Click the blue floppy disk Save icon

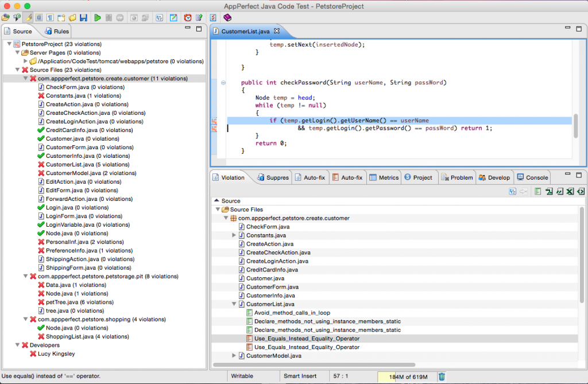pos(84,18)
